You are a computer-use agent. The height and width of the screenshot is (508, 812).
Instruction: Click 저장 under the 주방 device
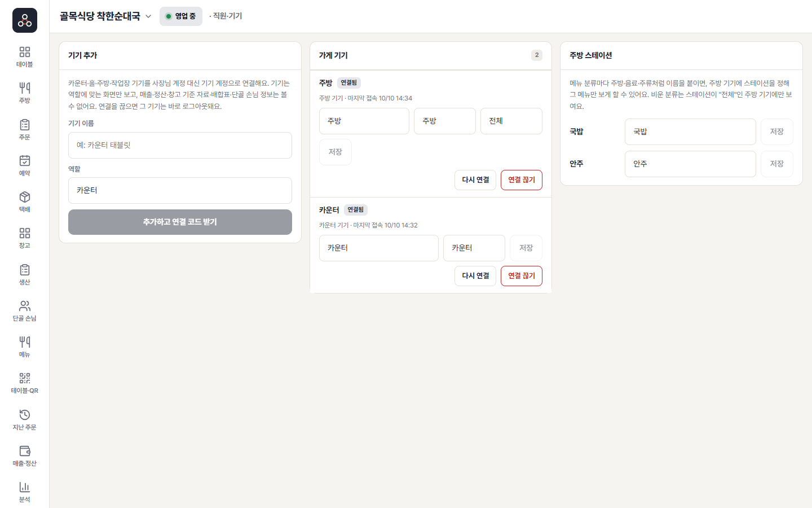(336, 152)
